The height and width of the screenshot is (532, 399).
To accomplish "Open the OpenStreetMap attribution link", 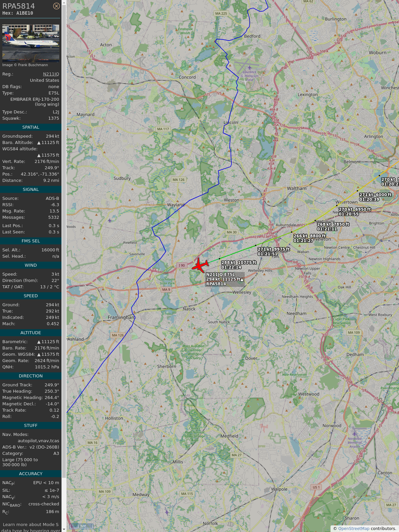I will click(x=354, y=528).
